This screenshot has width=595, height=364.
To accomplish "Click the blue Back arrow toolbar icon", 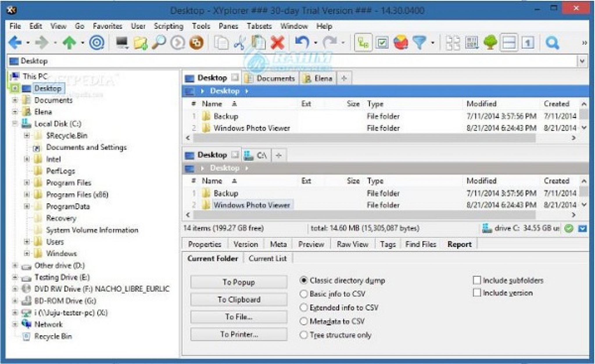I will (15, 43).
